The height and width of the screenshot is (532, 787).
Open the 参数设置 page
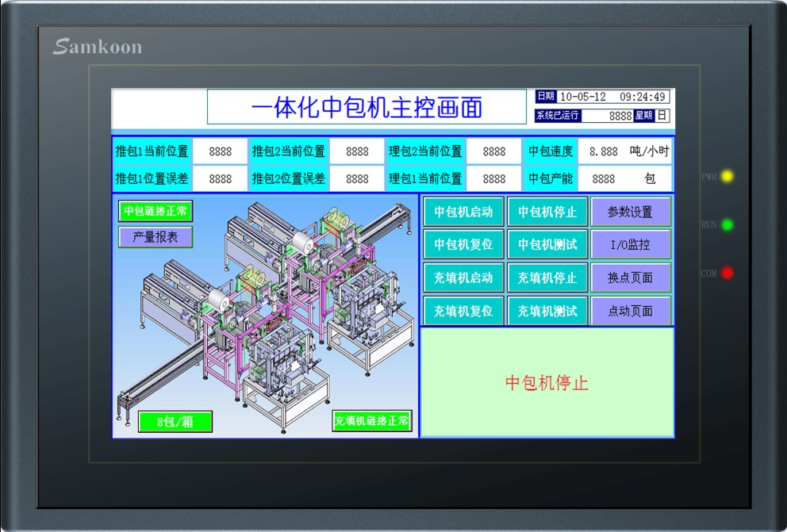point(631,212)
